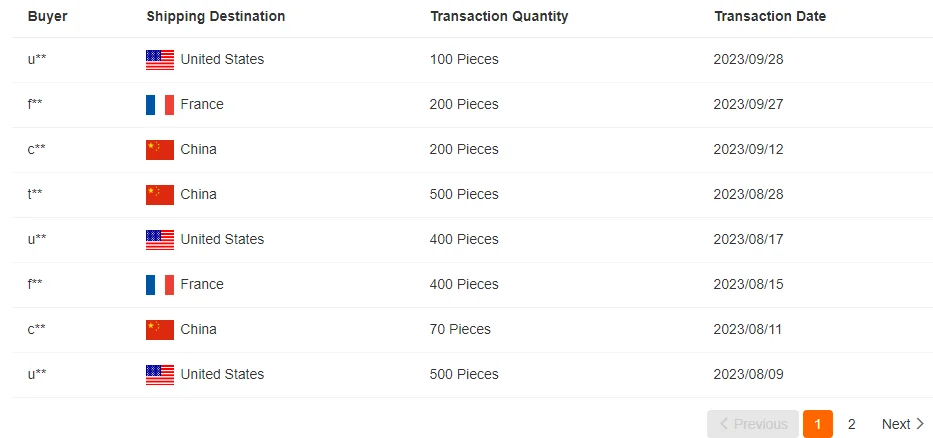Click the France flag in the 2023/08/15 row
933x438 pixels.
[x=160, y=285]
